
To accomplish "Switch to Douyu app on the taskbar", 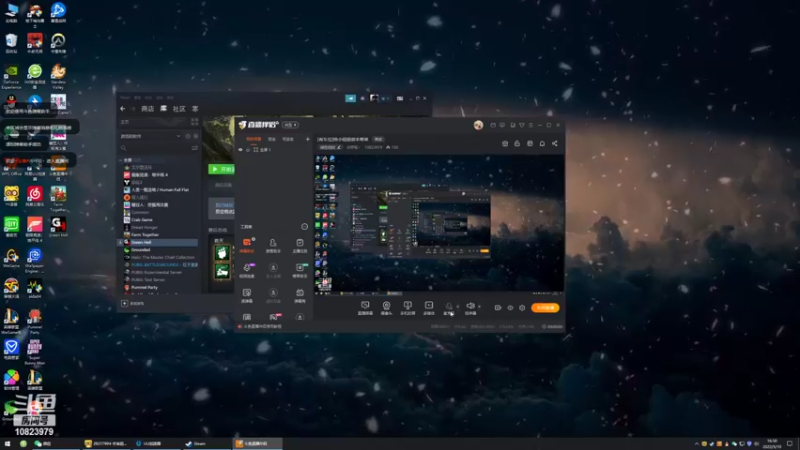I will tap(257, 443).
